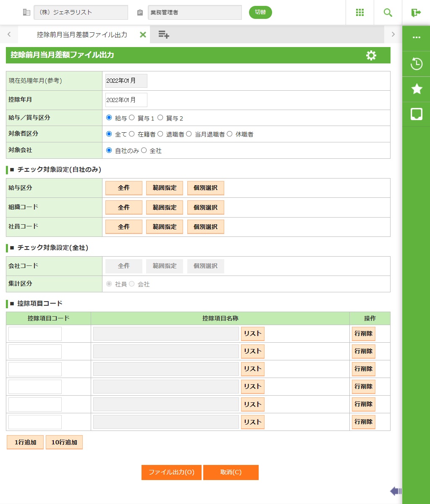Switch to 控除前月当月差額ファイル出力 tab

point(82,34)
